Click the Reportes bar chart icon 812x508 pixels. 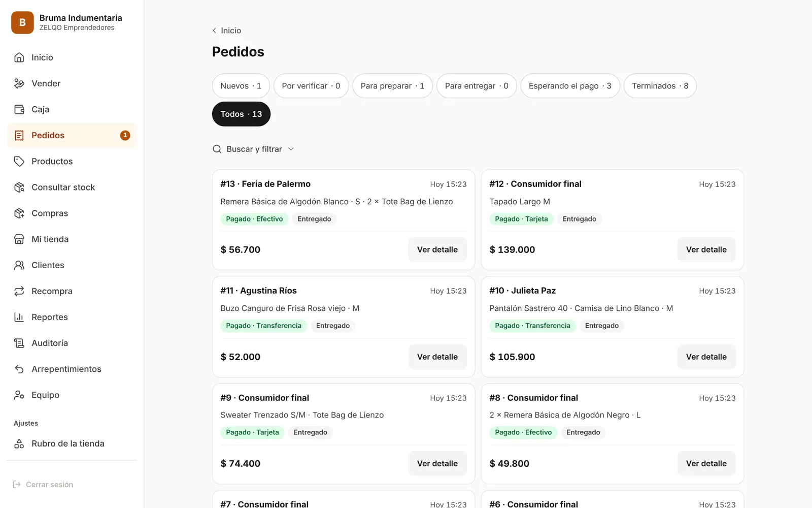point(19,317)
